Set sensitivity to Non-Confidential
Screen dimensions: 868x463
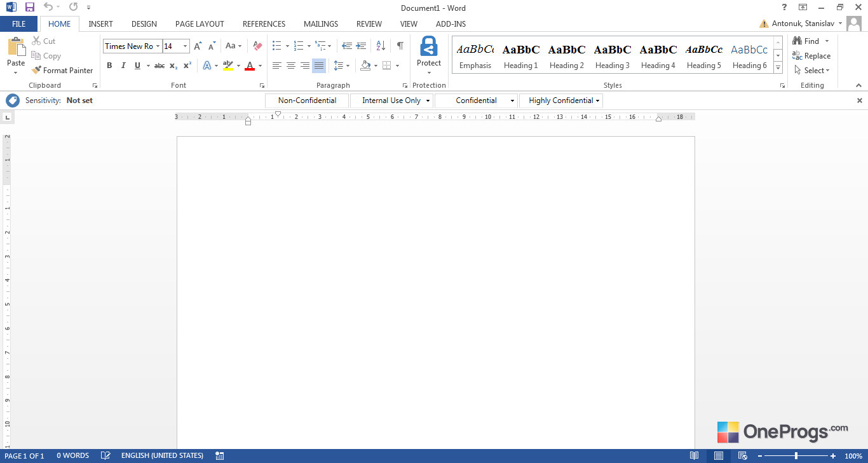(x=307, y=100)
